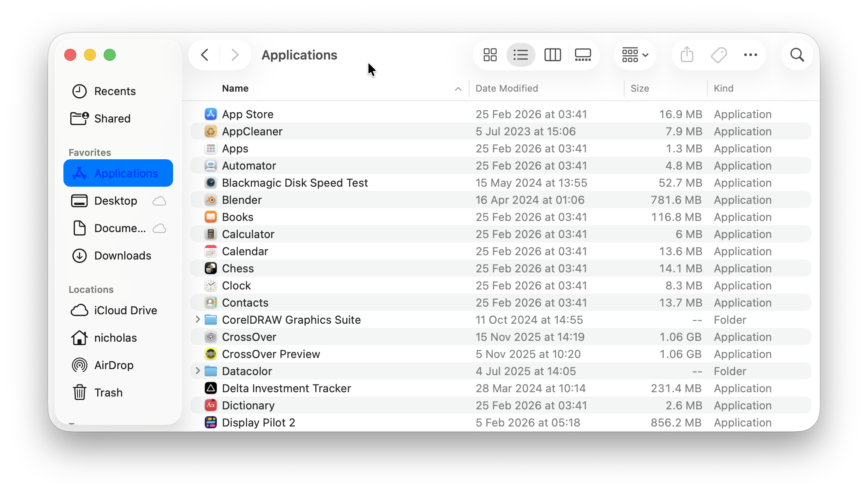This screenshot has width=868, height=495.
Task: Expand the Datacolor folder
Action: click(198, 371)
